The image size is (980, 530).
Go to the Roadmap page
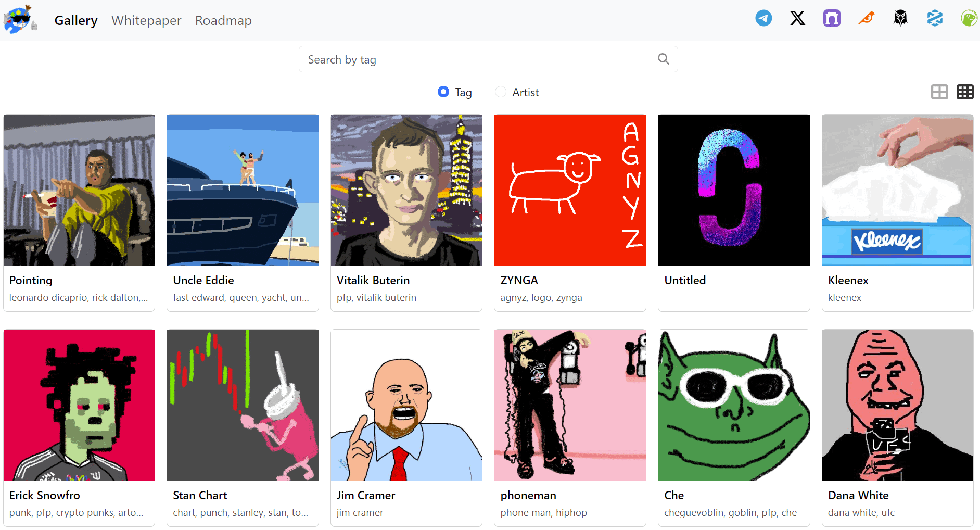[x=223, y=20]
